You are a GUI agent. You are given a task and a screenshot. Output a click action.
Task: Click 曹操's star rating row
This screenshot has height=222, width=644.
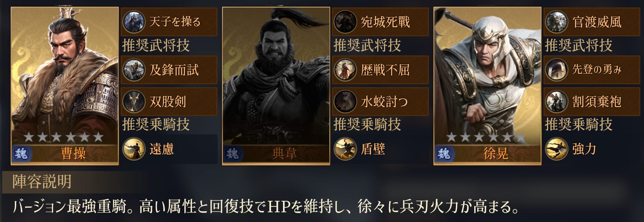[63, 137]
